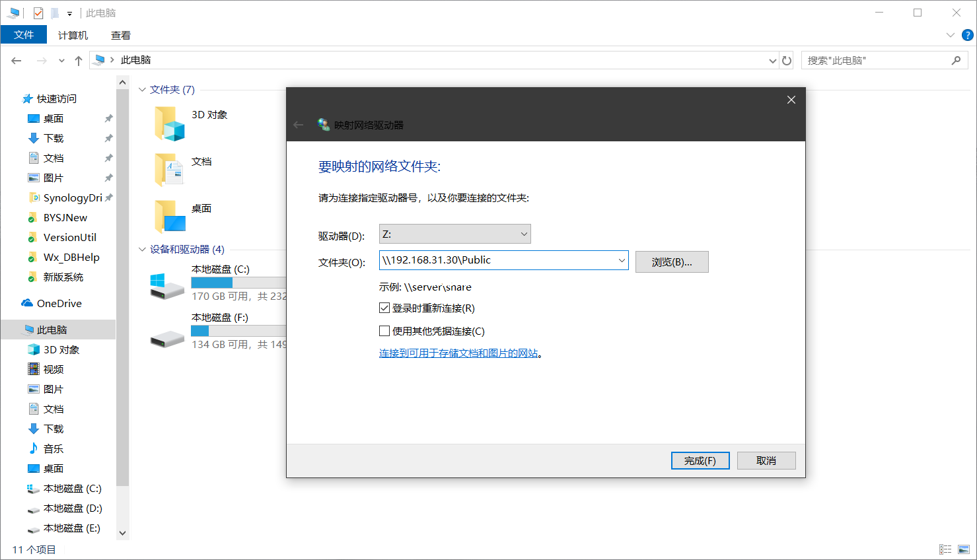The height and width of the screenshot is (560, 977).
Task: Open the folder path history dropdown arrow
Action: 622,260
